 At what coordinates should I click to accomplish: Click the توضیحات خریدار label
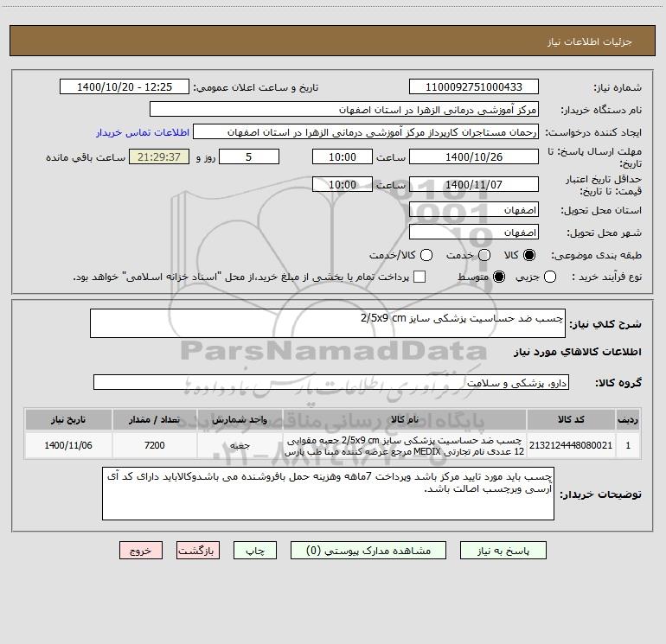tap(600, 494)
